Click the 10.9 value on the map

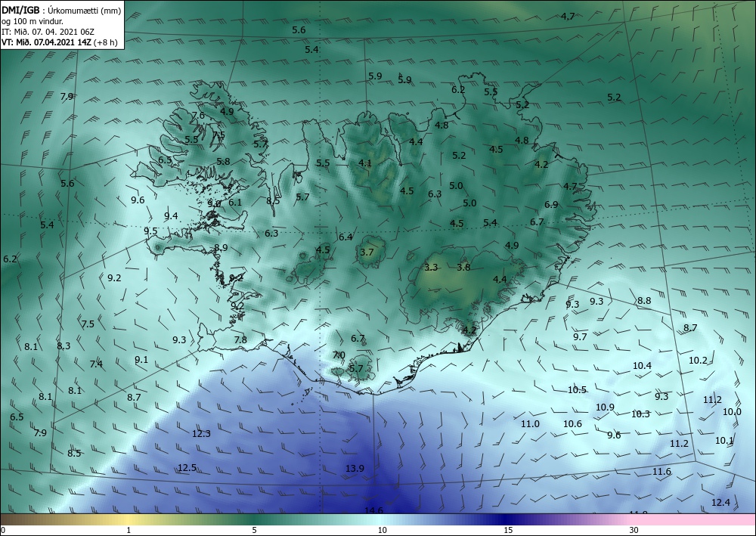click(605, 407)
